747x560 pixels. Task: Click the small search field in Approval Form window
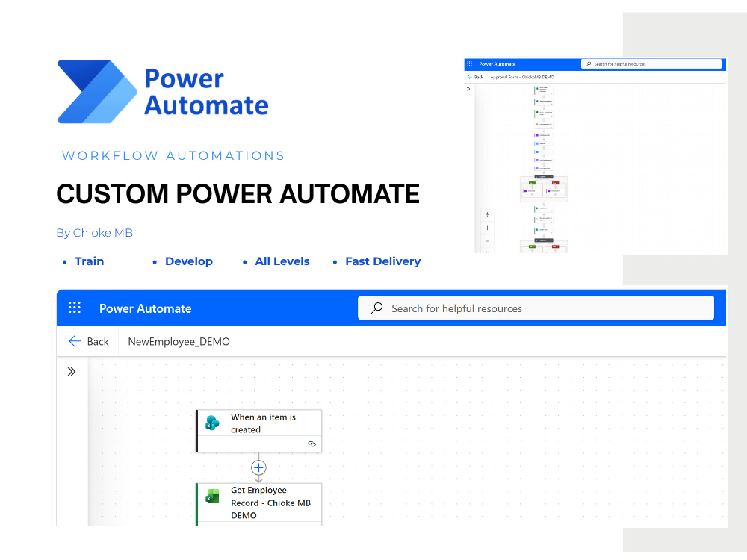coord(651,63)
